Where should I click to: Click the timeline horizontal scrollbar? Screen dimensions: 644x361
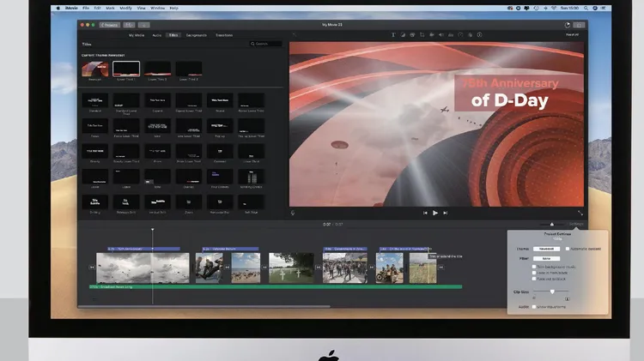tap(204, 306)
